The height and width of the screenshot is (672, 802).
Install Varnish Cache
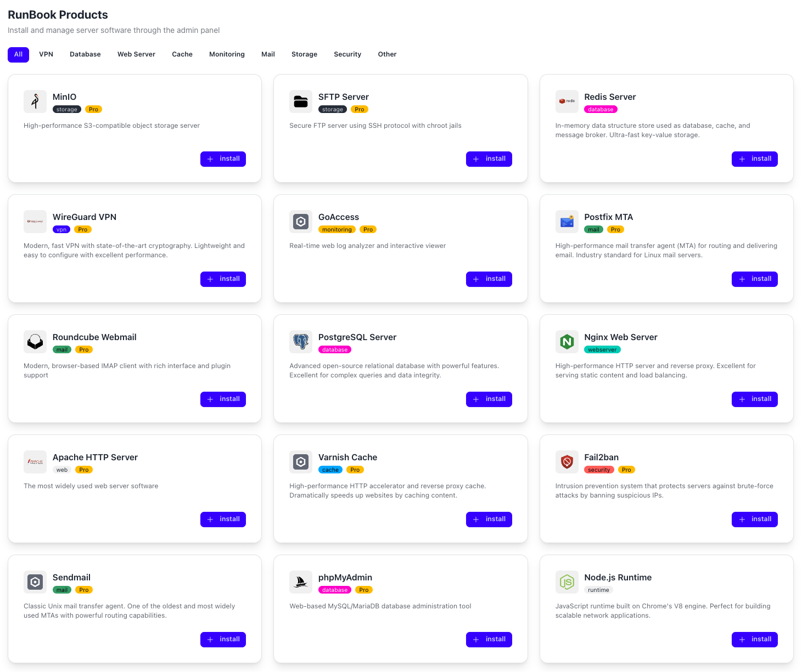pos(489,519)
